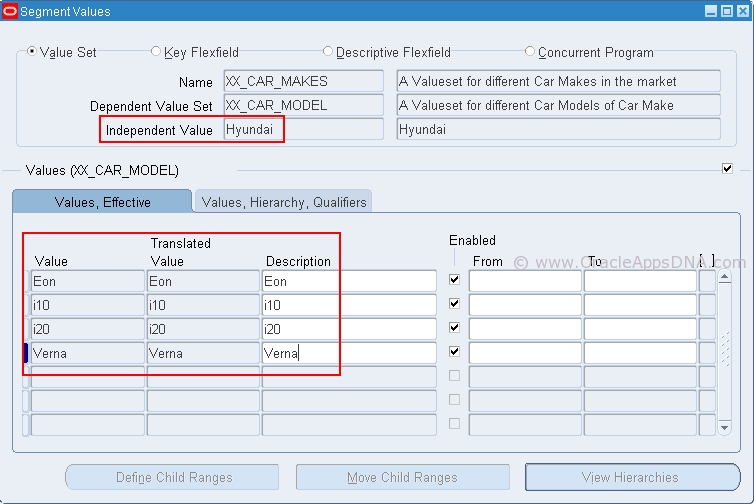Image resolution: width=754 pixels, height=504 pixels.
Task: Click the values list scrollbar thumb
Action: (x=725, y=349)
